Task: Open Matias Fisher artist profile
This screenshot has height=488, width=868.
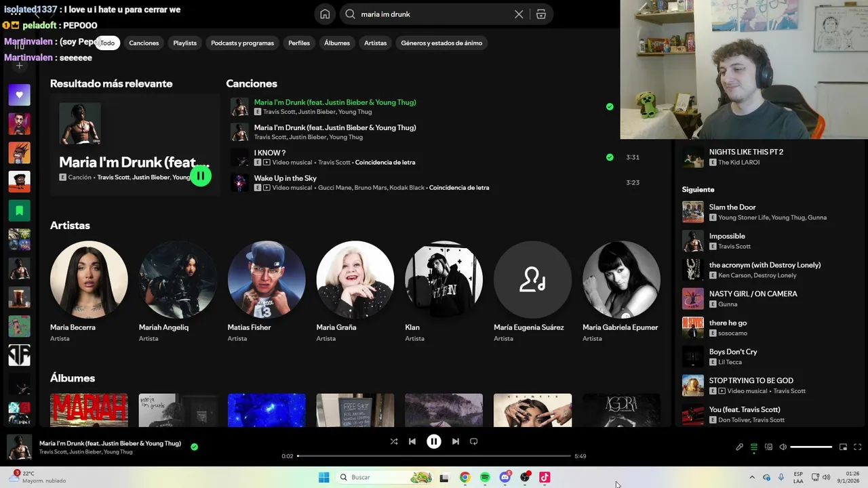Action: point(267,279)
